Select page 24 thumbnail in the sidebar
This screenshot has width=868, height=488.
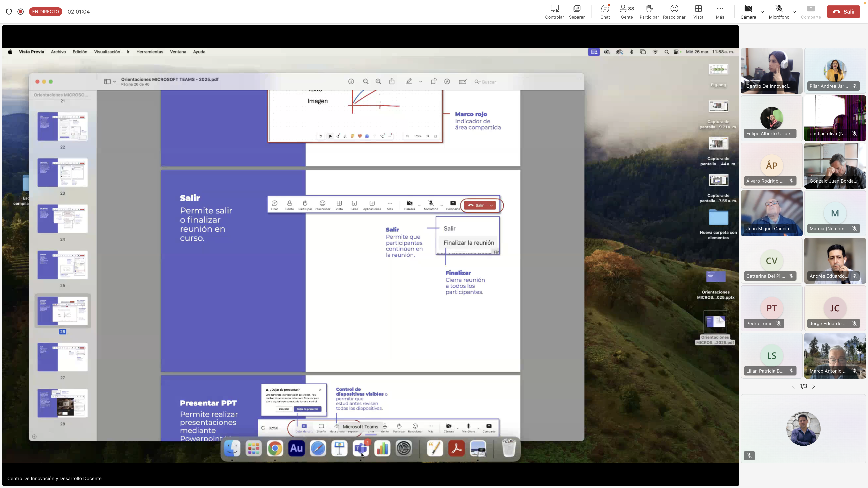[x=62, y=219]
